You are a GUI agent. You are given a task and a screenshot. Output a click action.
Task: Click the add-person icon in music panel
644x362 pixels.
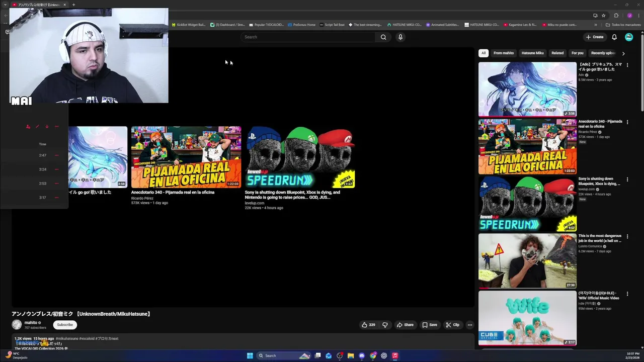[x=28, y=127]
